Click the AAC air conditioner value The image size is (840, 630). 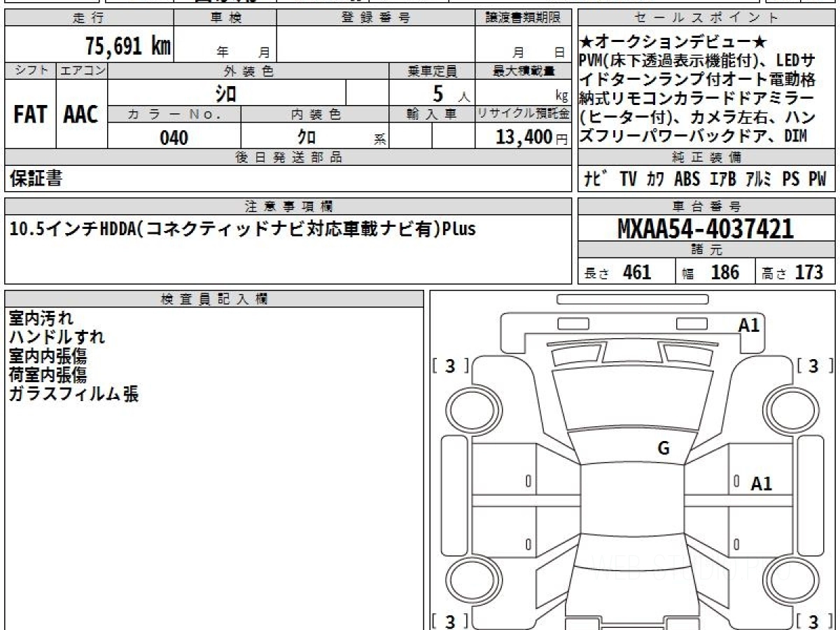[x=81, y=115]
